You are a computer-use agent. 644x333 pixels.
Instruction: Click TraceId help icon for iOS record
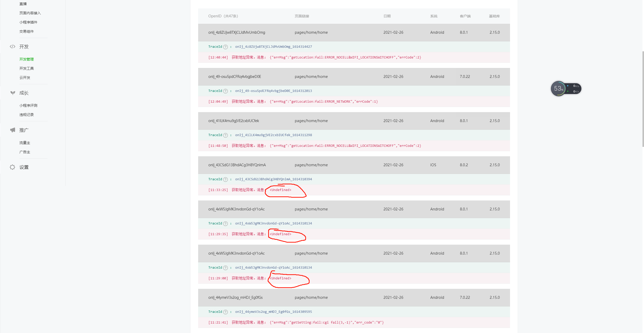coord(225,179)
